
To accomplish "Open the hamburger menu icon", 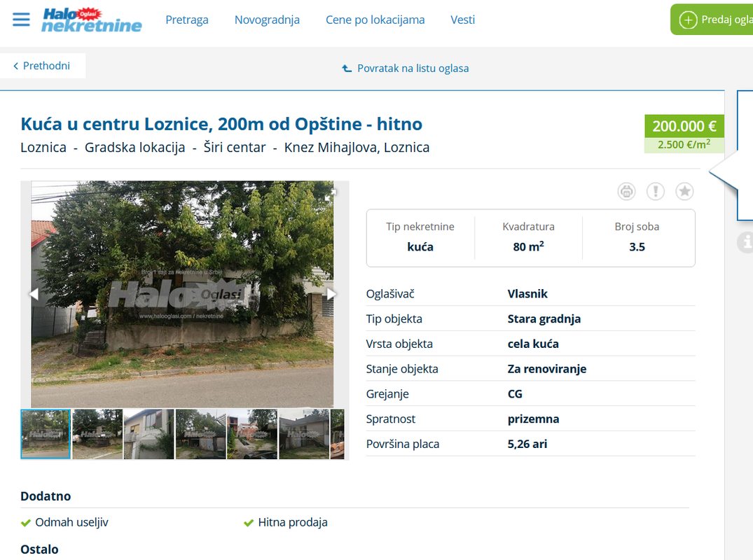I will click(21, 20).
